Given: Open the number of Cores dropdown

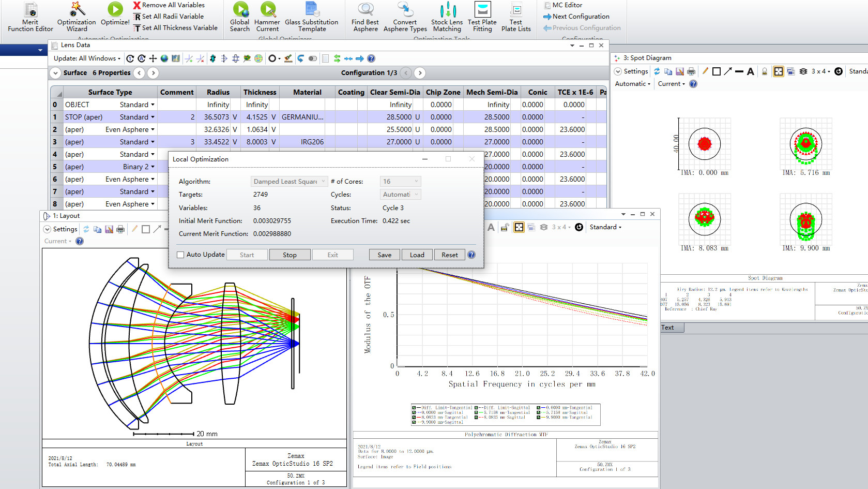Looking at the screenshot, I should pos(401,181).
